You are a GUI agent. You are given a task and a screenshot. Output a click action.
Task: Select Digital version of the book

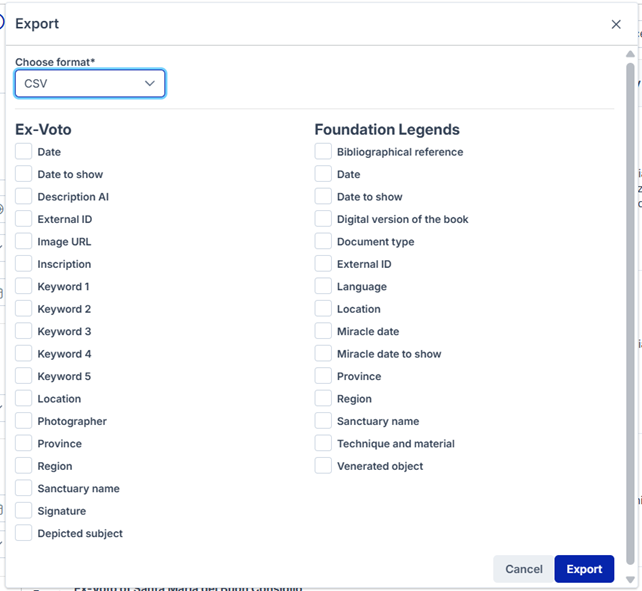[x=323, y=219]
